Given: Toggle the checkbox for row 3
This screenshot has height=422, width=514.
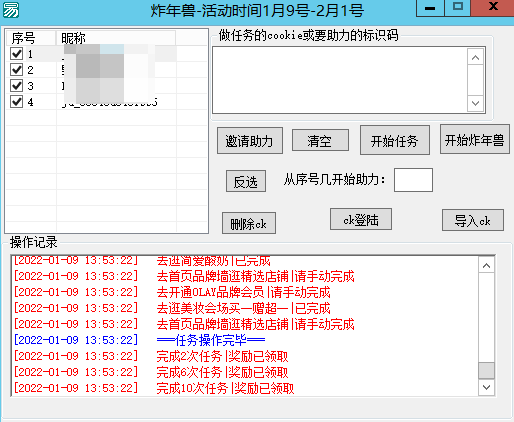Looking at the screenshot, I should pyautogui.click(x=16, y=86).
